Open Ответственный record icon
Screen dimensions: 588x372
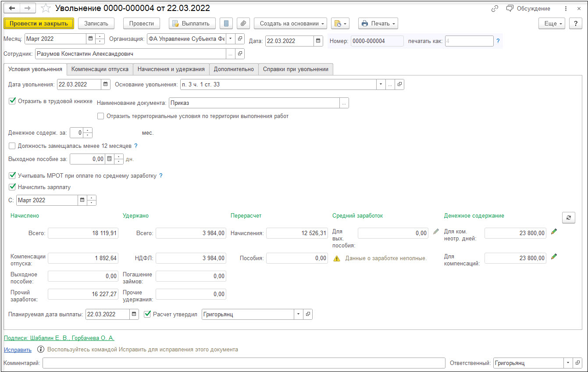click(x=578, y=363)
